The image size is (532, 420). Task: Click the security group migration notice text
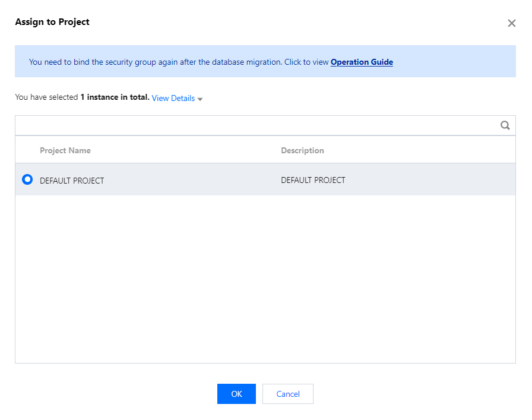tap(178, 62)
